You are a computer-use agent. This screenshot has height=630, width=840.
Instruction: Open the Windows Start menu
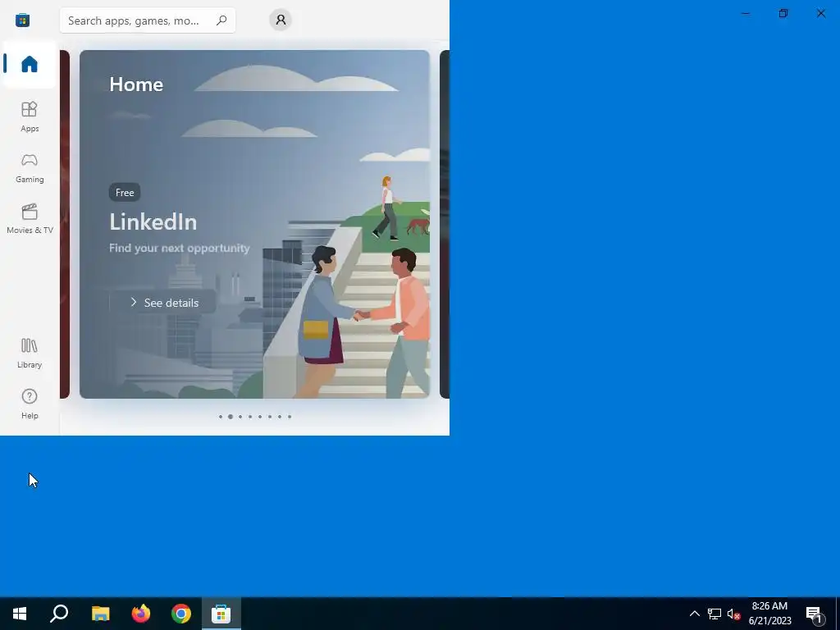(x=20, y=614)
